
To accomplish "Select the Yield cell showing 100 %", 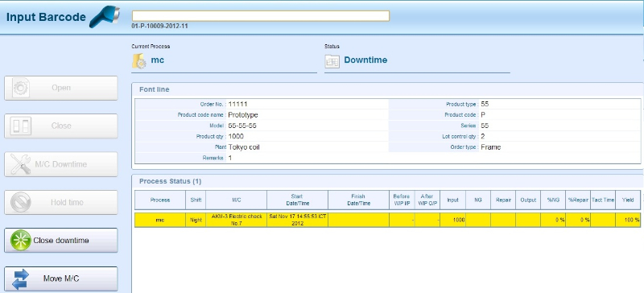I will (628, 220).
